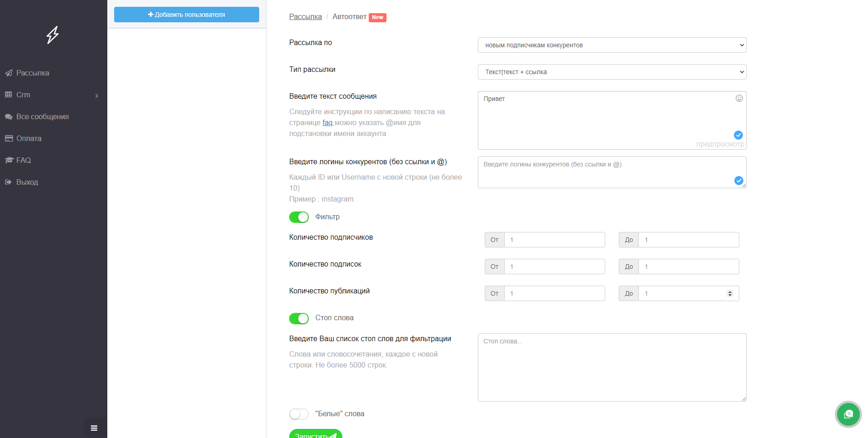Click подписок До input field
The height and width of the screenshot is (438, 868).
689,267
